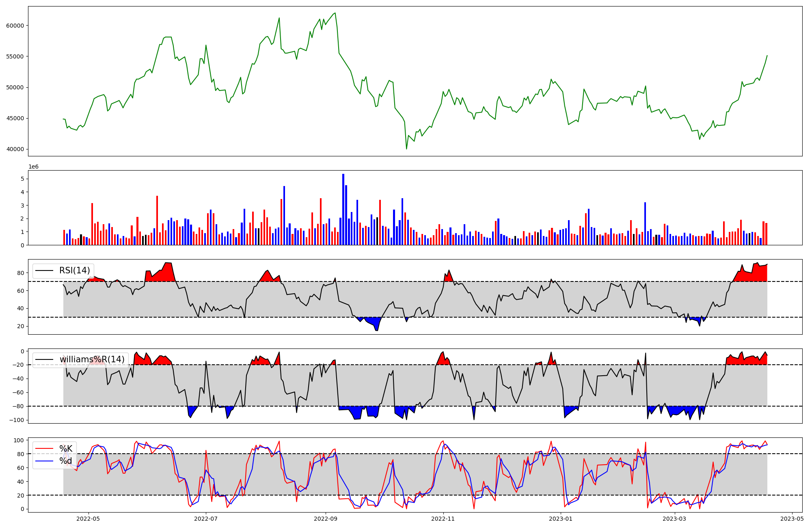Click the 50000 price axis label
This screenshot has height=528, width=812.
tap(15, 87)
